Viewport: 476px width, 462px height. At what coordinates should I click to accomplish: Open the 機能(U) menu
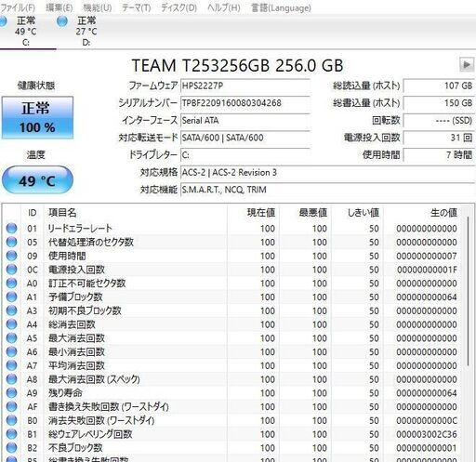pos(98,7)
